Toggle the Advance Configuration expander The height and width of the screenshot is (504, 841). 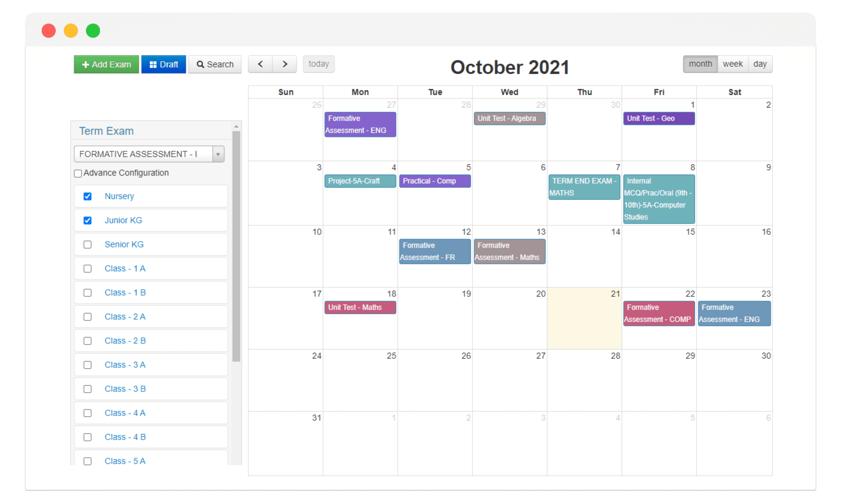(x=79, y=173)
